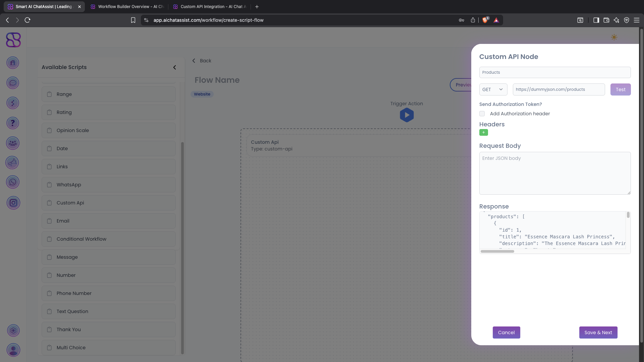Open the browser menu hamburger icon

tap(637, 20)
